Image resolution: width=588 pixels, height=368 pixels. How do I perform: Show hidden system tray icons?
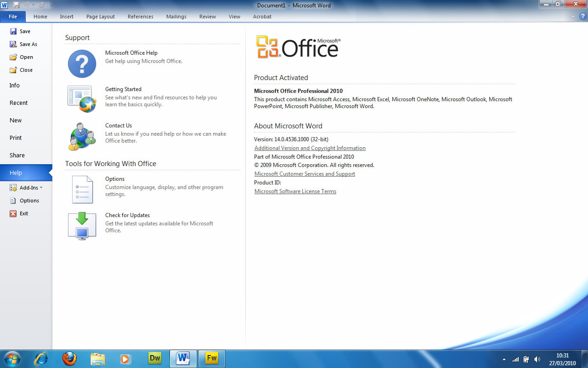(504, 359)
